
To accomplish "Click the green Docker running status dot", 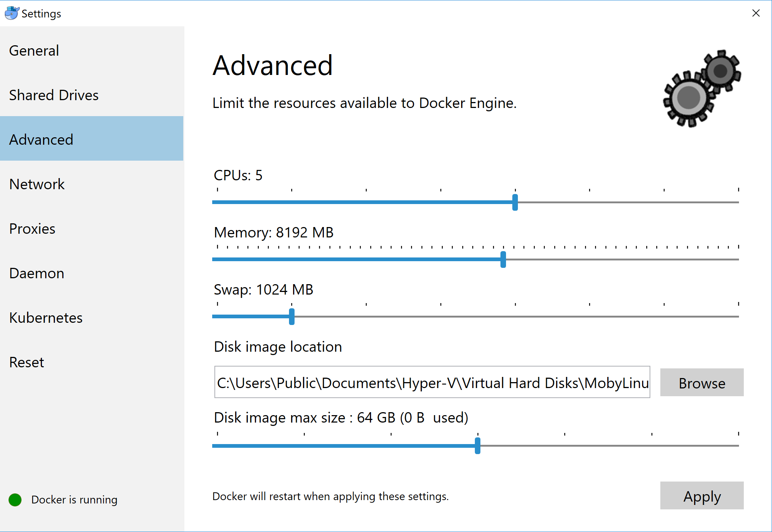I will tap(15, 500).
